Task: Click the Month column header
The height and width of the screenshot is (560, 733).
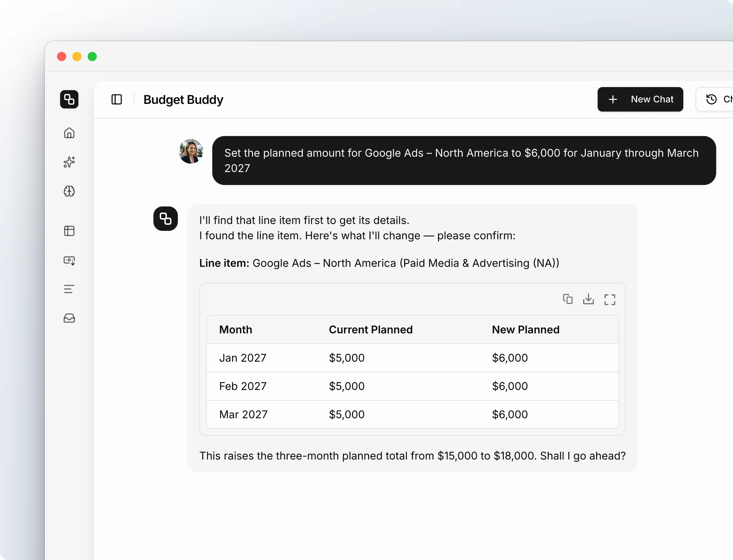Action: click(x=235, y=330)
